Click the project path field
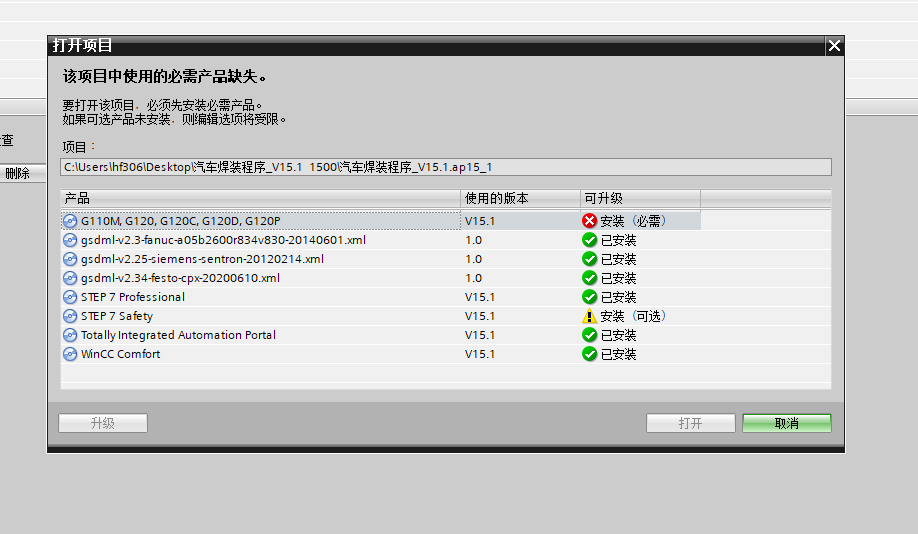918x534 pixels. pyautogui.click(x=445, y=167)
